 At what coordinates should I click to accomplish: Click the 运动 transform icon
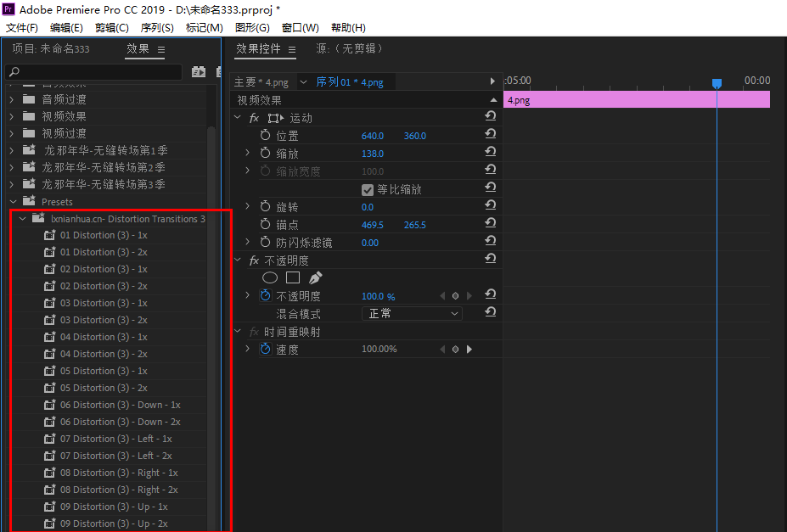(276, 118)
